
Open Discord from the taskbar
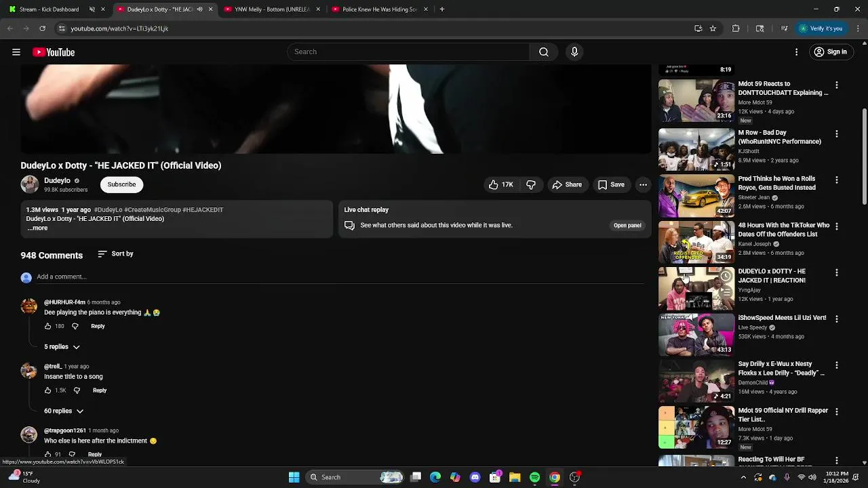click(475, 477)
